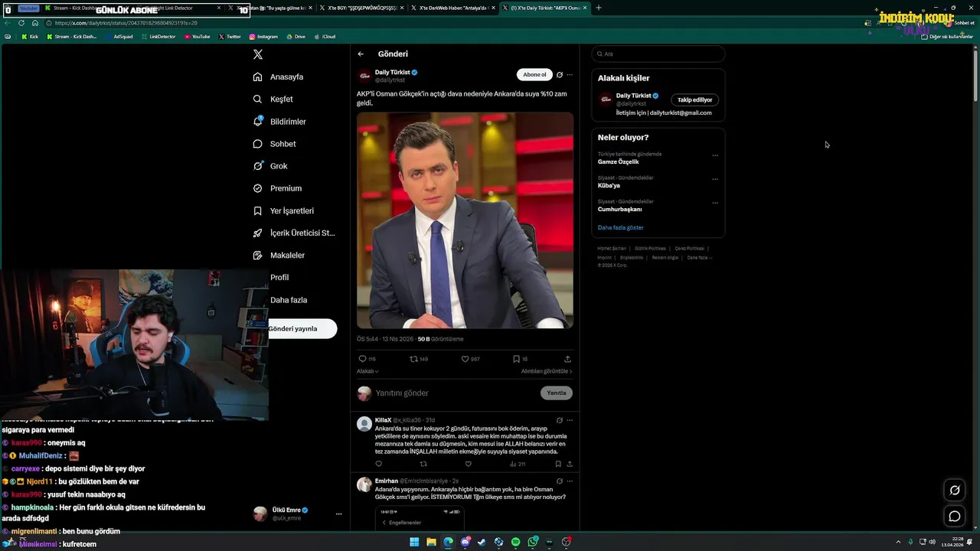Open Sohbet messages in sidebar
The image size is (980, 551).
click(x=274, y=144)
